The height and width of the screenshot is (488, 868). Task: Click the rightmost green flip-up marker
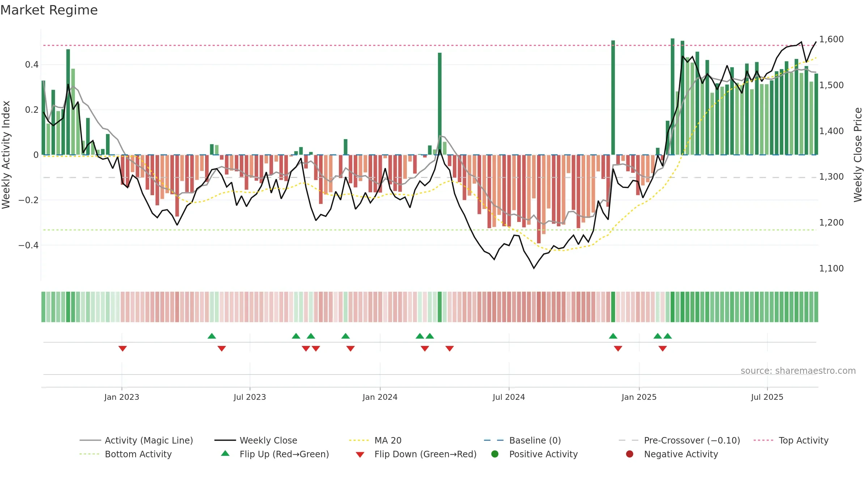pyautogui.click(x=668, y=336)
